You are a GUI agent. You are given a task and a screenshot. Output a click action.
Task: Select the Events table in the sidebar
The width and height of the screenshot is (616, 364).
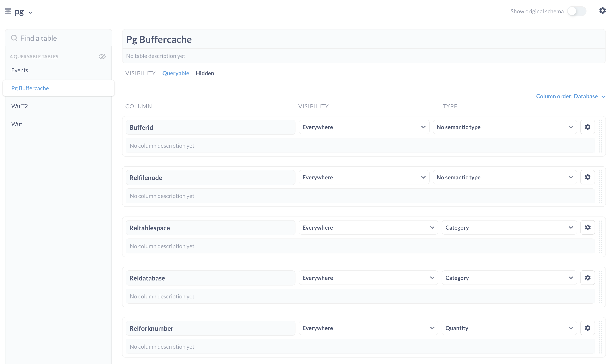coord(20,70)
